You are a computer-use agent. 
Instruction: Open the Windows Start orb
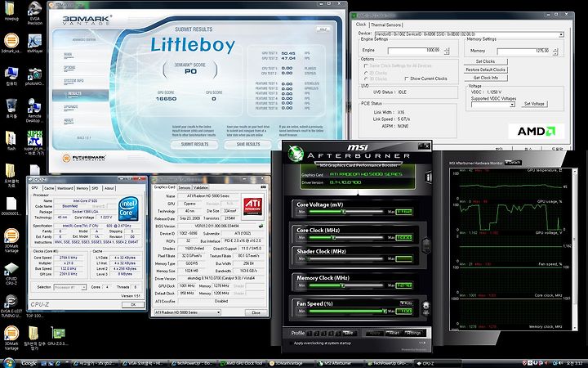[8, 363]
